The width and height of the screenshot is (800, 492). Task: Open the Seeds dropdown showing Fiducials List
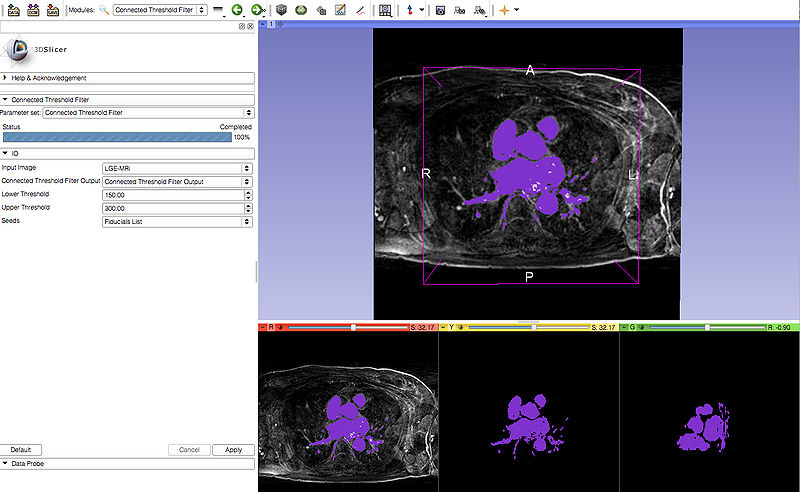176,221
